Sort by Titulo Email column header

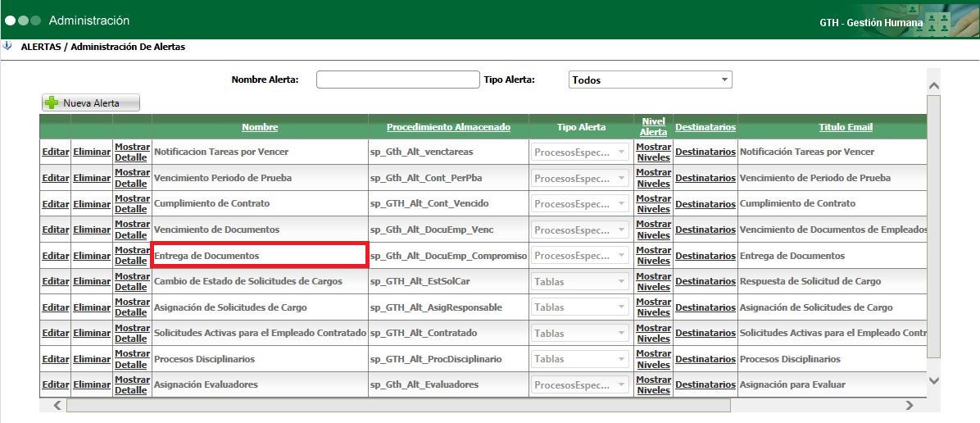(846, 127)
